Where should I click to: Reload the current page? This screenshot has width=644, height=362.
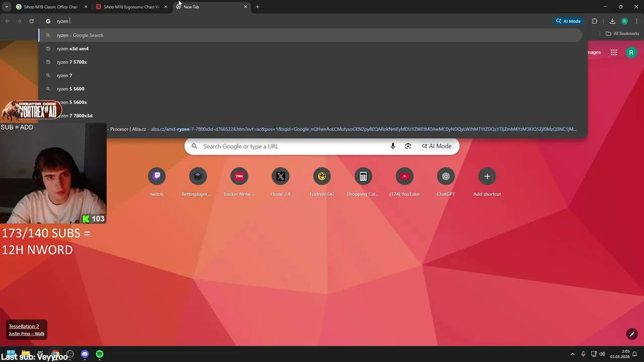(31, 21)
